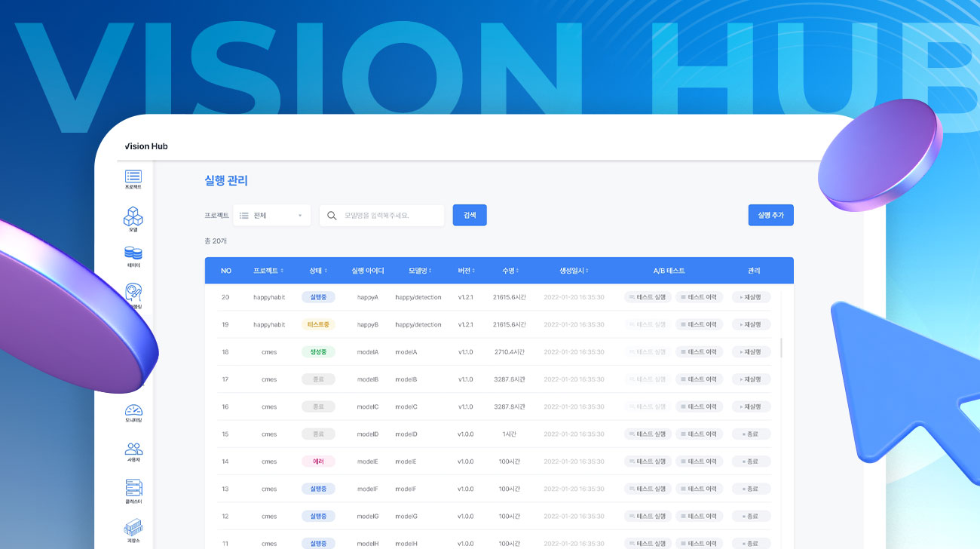This screenshot has height=549, width=980.
Task: Click the 실행 추가 button
Action: (x=770, y=215)
